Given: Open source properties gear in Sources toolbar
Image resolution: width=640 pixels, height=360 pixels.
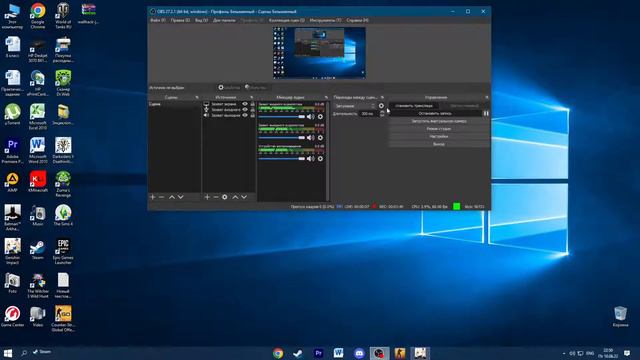Looking at the screenshot, I should point(224,197).
